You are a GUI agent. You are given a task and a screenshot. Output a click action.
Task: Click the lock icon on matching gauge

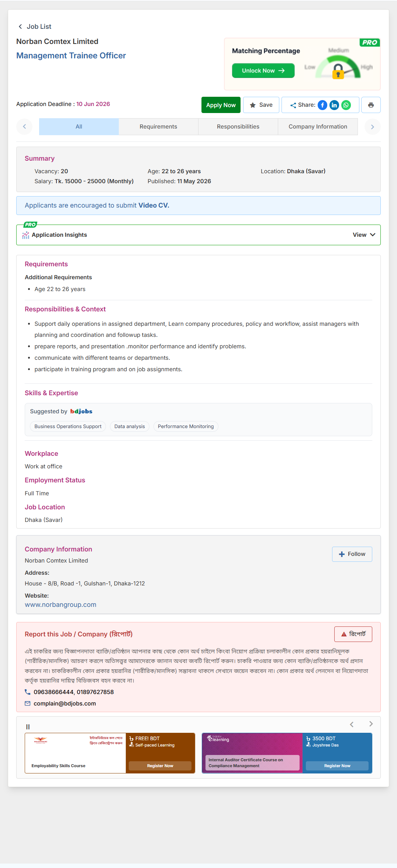[x=338, y=71]
